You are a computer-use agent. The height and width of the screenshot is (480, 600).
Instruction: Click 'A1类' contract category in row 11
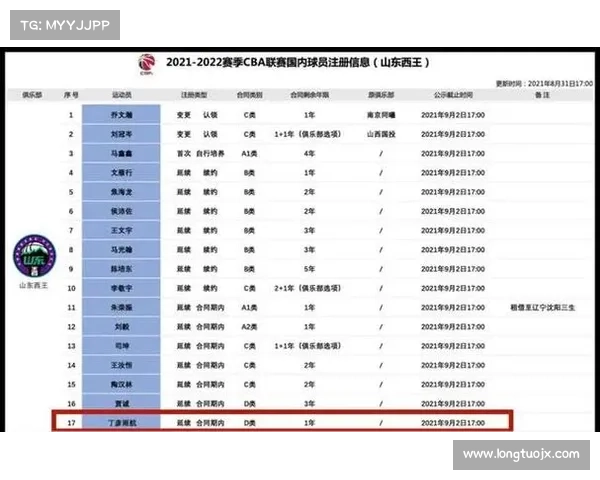[x=249, y=307]
